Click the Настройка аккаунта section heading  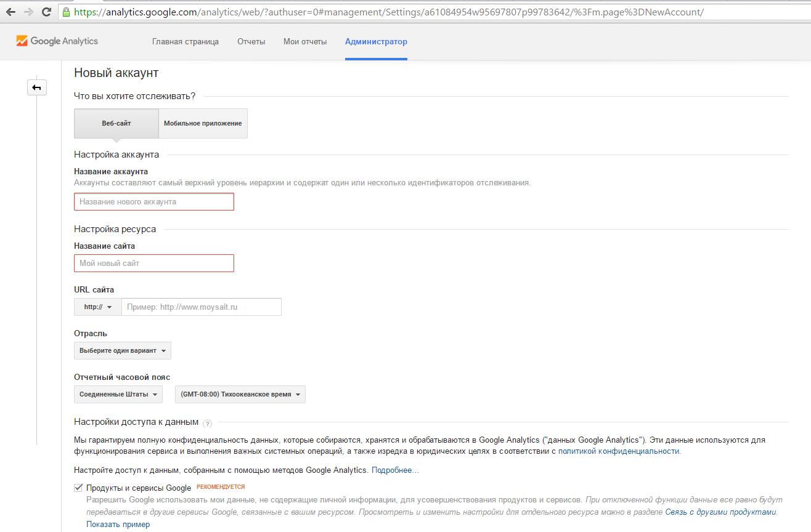[x=116, y=155]
